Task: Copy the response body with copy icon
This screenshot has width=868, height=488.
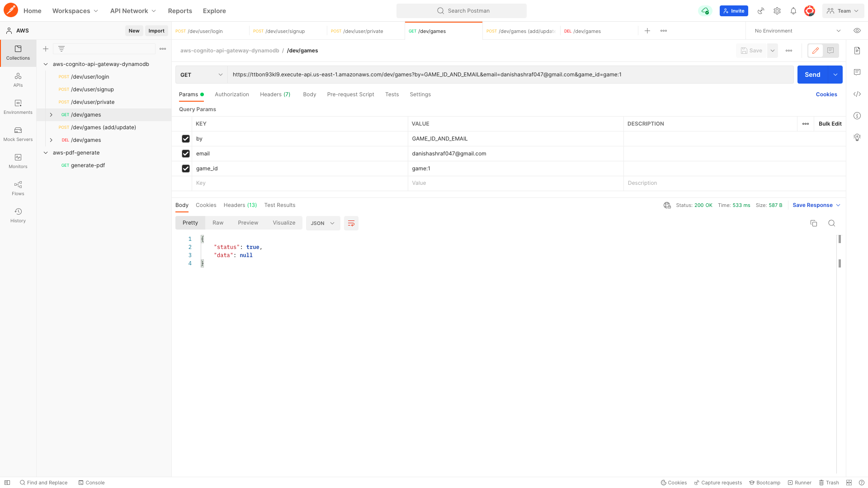Action: (813, 223)
